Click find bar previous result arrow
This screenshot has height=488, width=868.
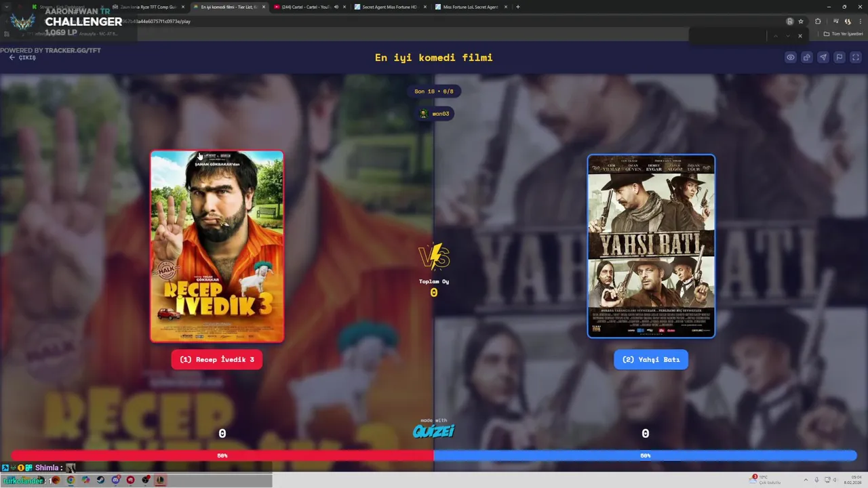click(776, 36)
